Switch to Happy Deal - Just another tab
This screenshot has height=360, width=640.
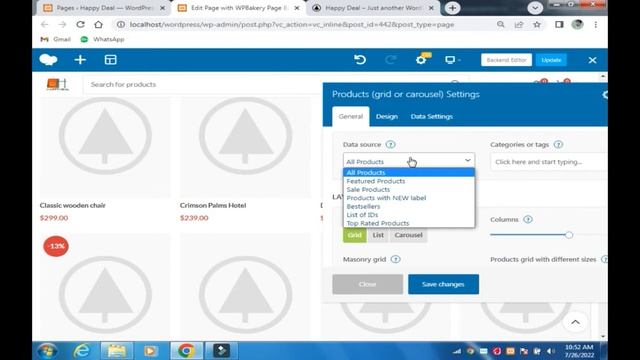[x=373, y=8]
